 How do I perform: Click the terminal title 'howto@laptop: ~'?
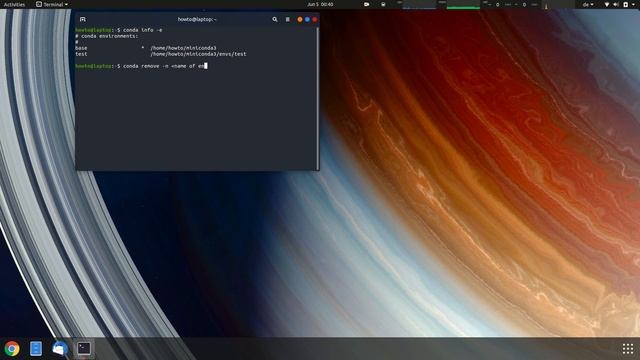tap(197, 19)
